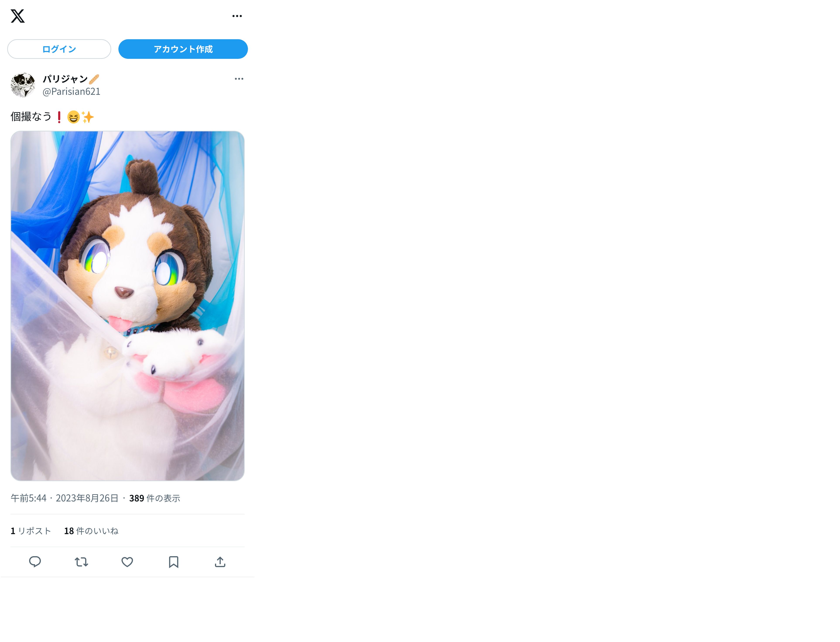Click the 午前5:44 2023年8月26日 timestamp
Image resolution: width=840 pixels, height=642 pixels.
(x=65, y=498)
